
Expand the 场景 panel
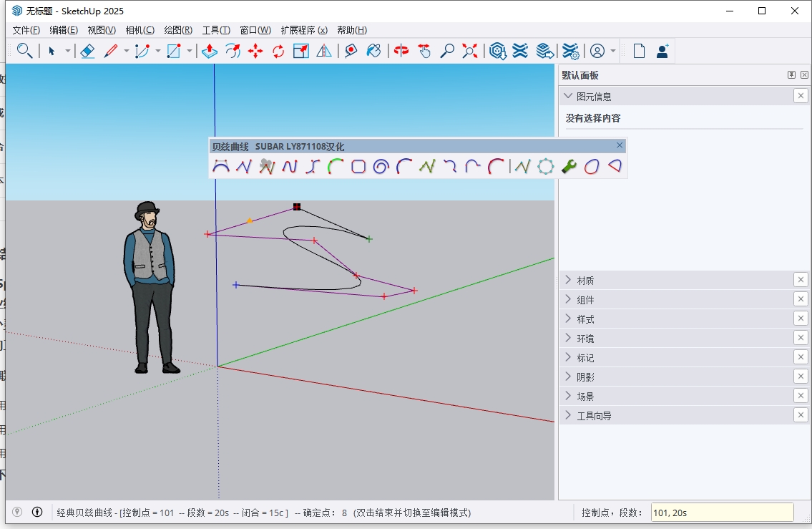[x=568, y=396]
